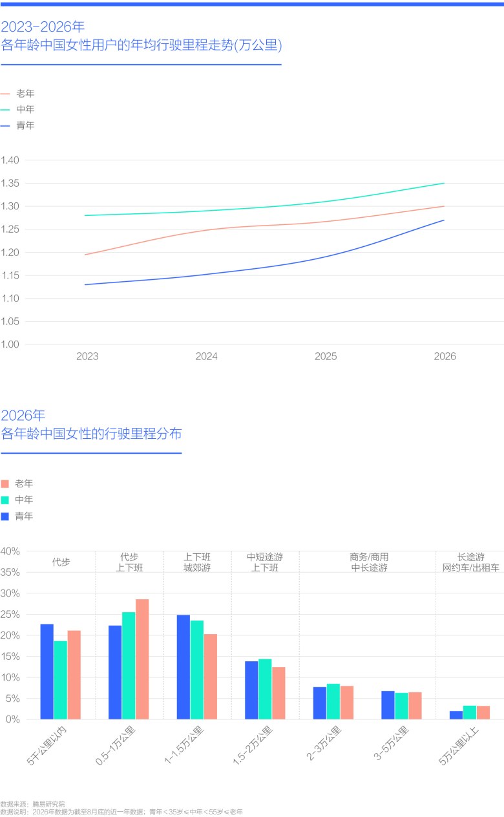
Task: Click the salmon 老年 bar in the 3-5万公里 group
Action: 415,706
